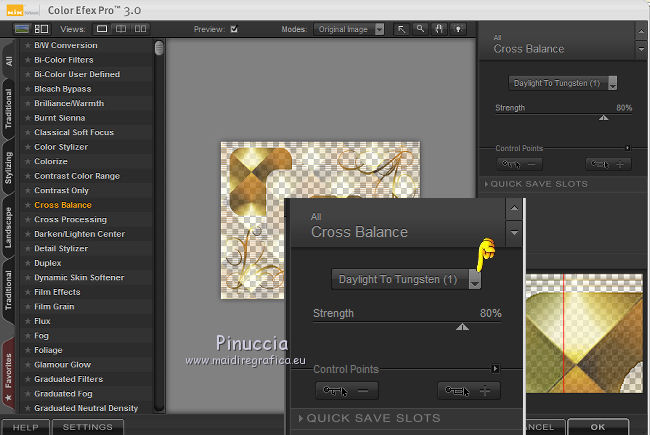Click the landscape thumbnail icon in top toolbar
Viewport: 650px width, 435px height.
tap(22, 29)
